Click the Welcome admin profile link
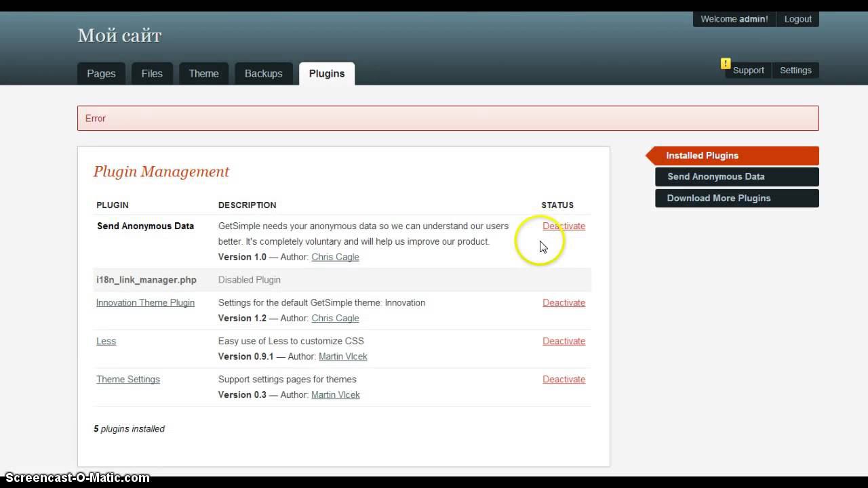 (x=734, y=19)
